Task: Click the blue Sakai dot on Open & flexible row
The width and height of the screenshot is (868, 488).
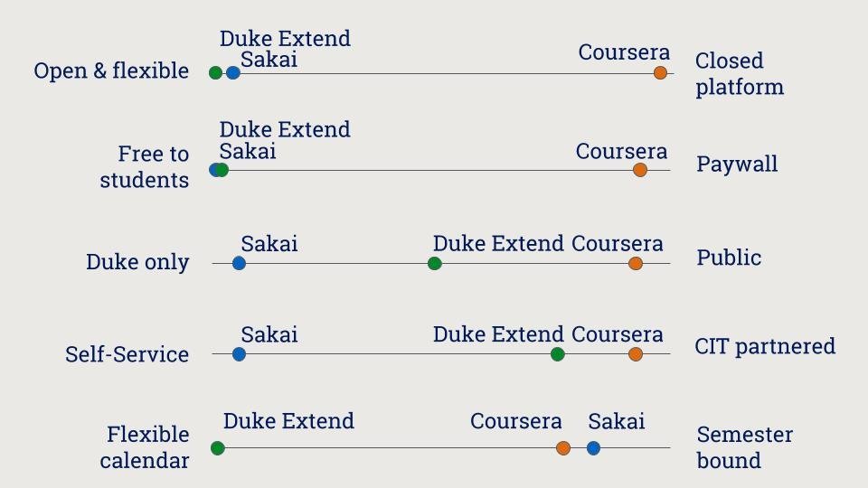Action: click(x=233, y=73)
